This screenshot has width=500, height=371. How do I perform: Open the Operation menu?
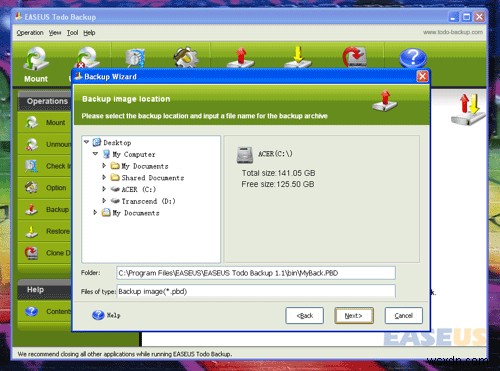point(30,33)
